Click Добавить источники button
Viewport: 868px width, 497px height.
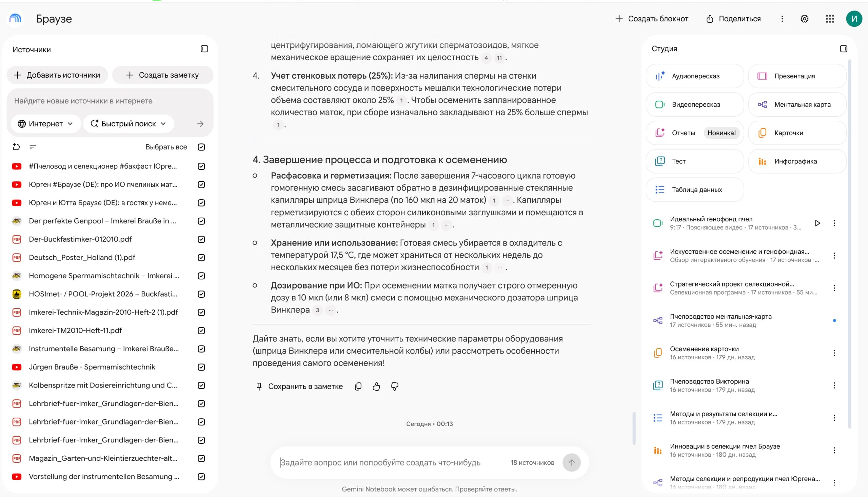tap(57, 75)
